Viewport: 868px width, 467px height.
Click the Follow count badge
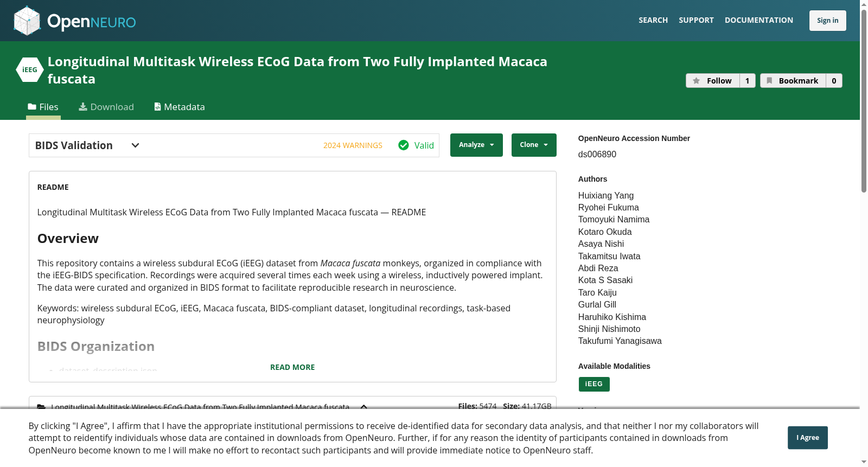(748, 81)
